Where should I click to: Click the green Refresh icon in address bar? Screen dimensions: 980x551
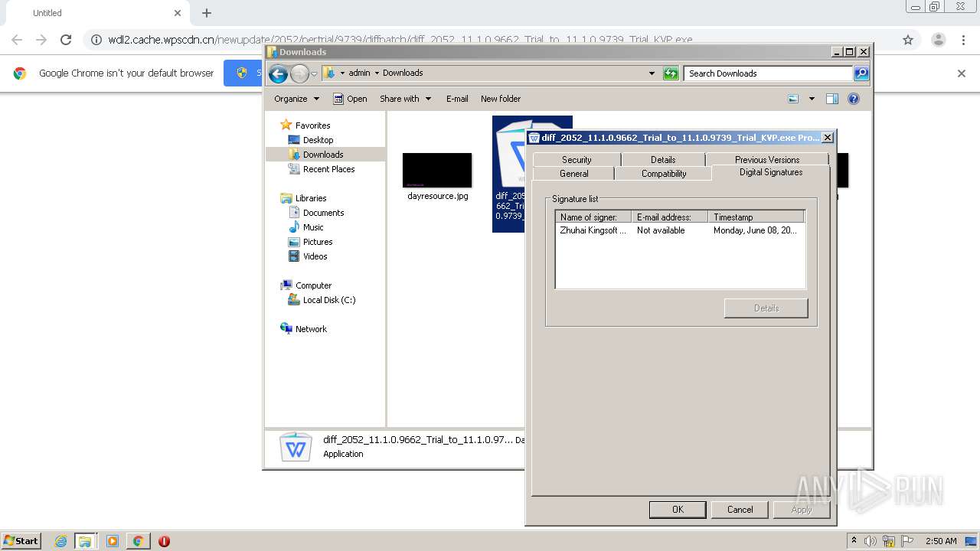(x=671, y=73)
